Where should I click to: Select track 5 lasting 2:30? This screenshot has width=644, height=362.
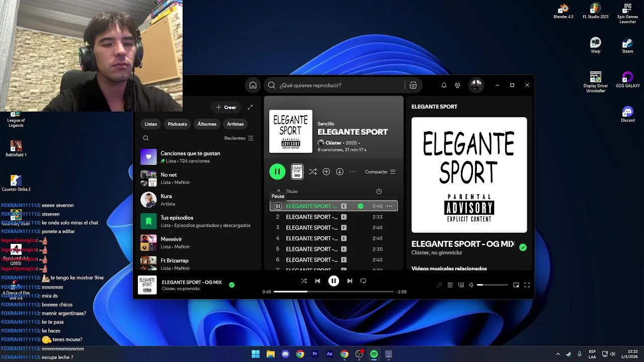pos(334,249)
